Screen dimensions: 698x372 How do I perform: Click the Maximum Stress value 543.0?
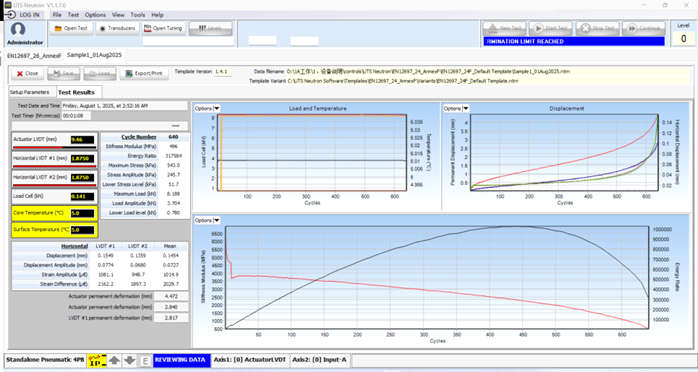point(173,165)
